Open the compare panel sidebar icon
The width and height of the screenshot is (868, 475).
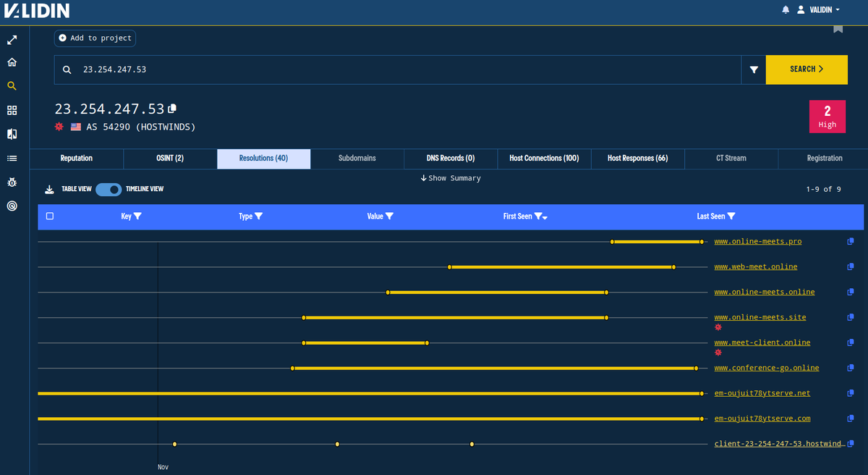coord(12,134)
